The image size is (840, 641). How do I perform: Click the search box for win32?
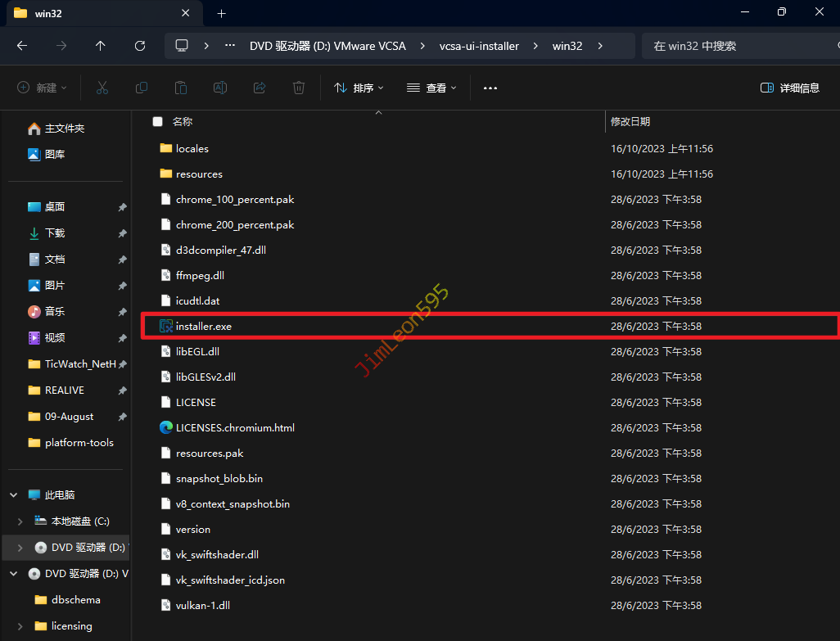click(737, 46)
